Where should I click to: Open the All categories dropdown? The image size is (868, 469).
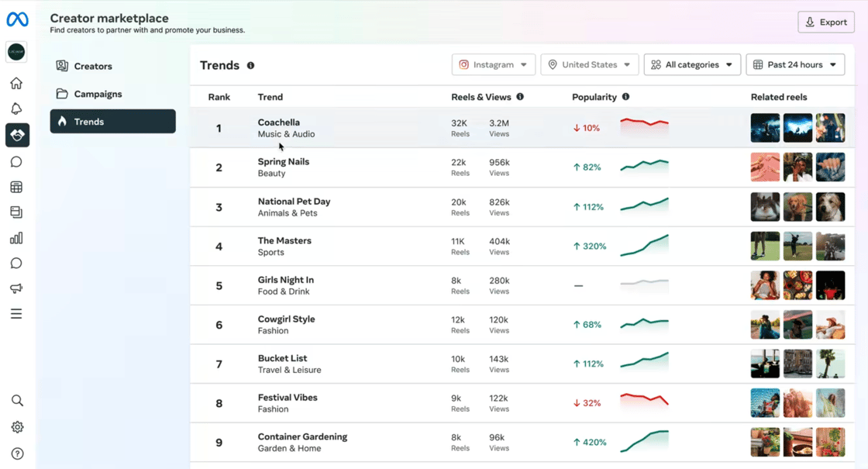[692, 65]
